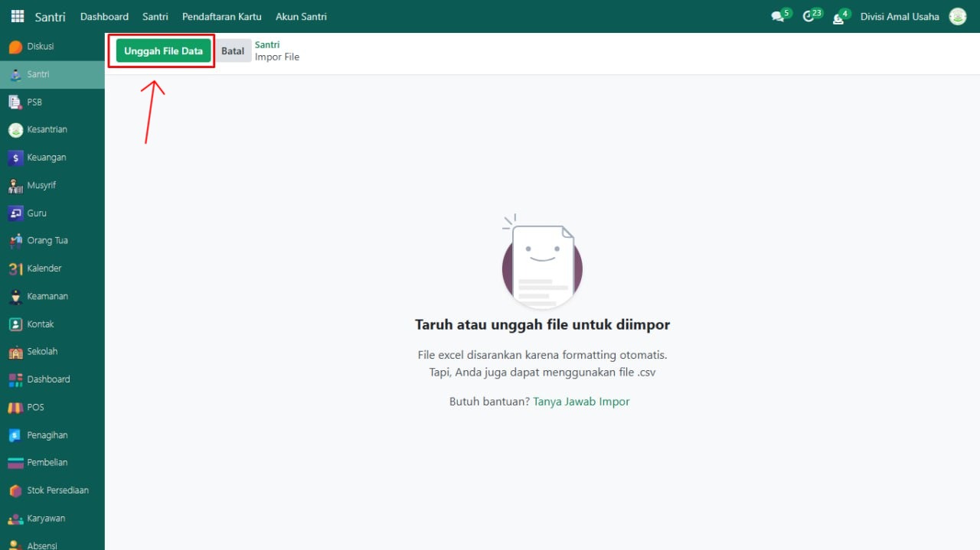Open the Diskusi app in sidebar
Image resolution: width=980 pixels, height=550 pixels.
tap(15, 47)
